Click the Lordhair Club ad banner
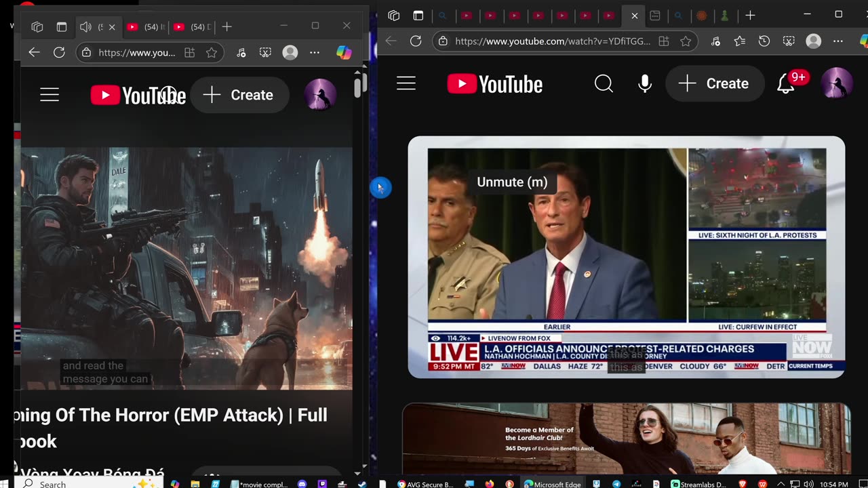Viewport: 868px width, 488px height. [627, 439]
